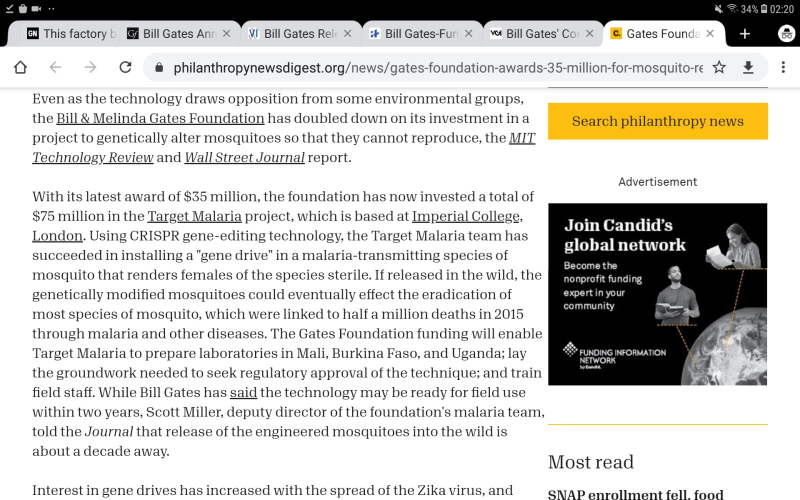
Task: Tap the video camera notification icon
Action: (36, 8)
